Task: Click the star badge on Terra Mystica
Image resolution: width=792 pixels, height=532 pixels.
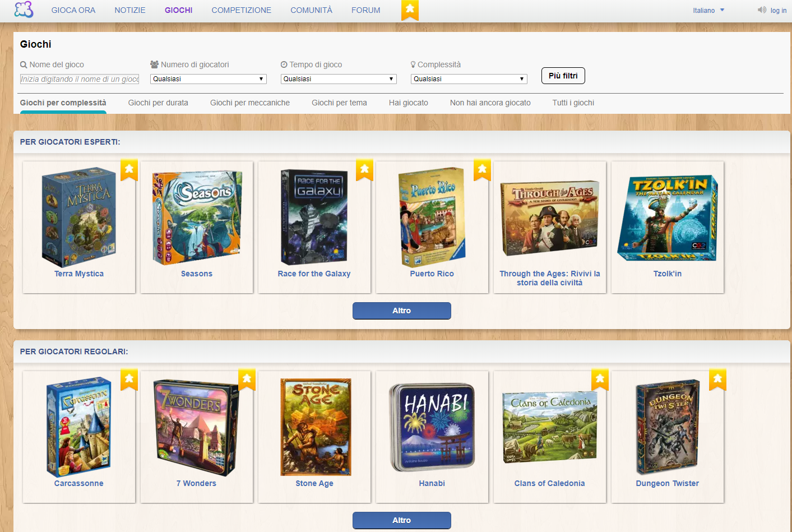Action: tap(129, 169)
